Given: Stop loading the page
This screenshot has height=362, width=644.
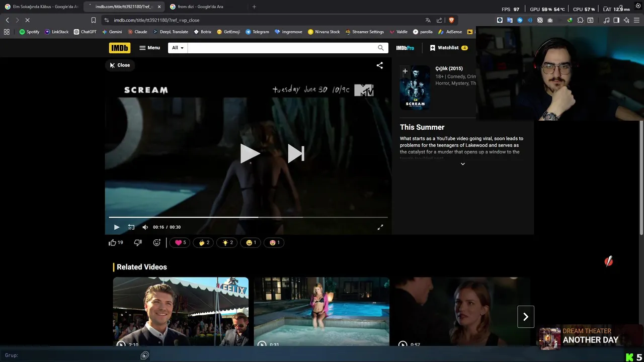Looking at the screenshot, I should point(27,20).
